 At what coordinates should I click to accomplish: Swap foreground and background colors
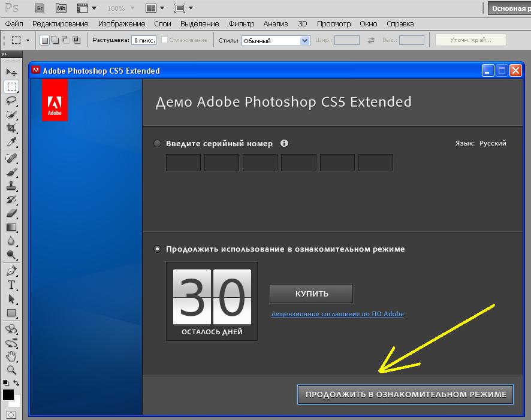[x=16, y=383]
